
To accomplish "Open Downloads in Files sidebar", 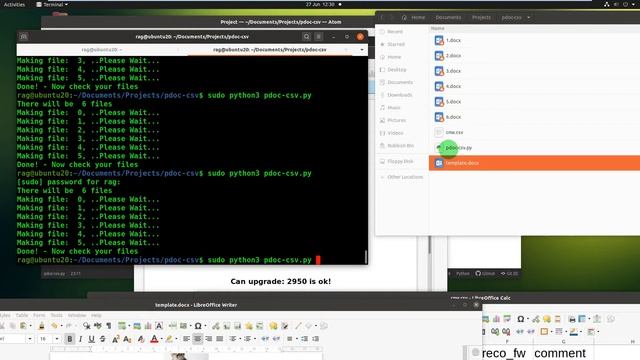I will (400, 95).
